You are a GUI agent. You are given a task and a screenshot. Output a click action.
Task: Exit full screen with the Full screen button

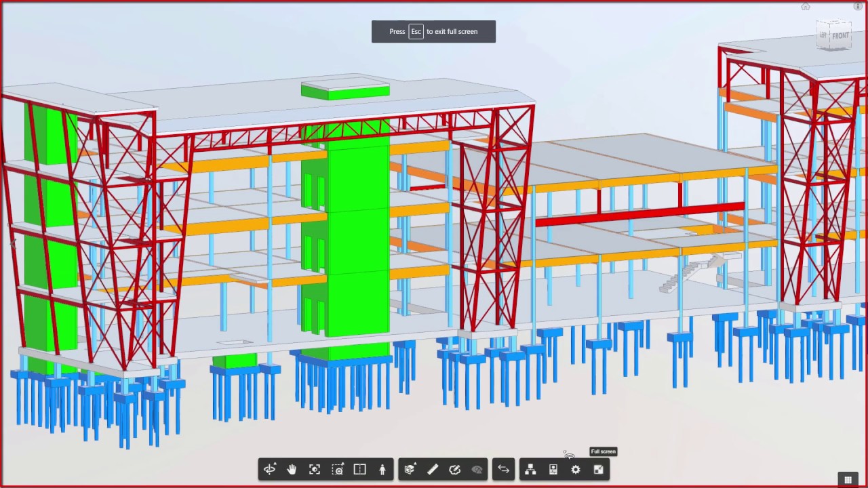click(598, 469)
